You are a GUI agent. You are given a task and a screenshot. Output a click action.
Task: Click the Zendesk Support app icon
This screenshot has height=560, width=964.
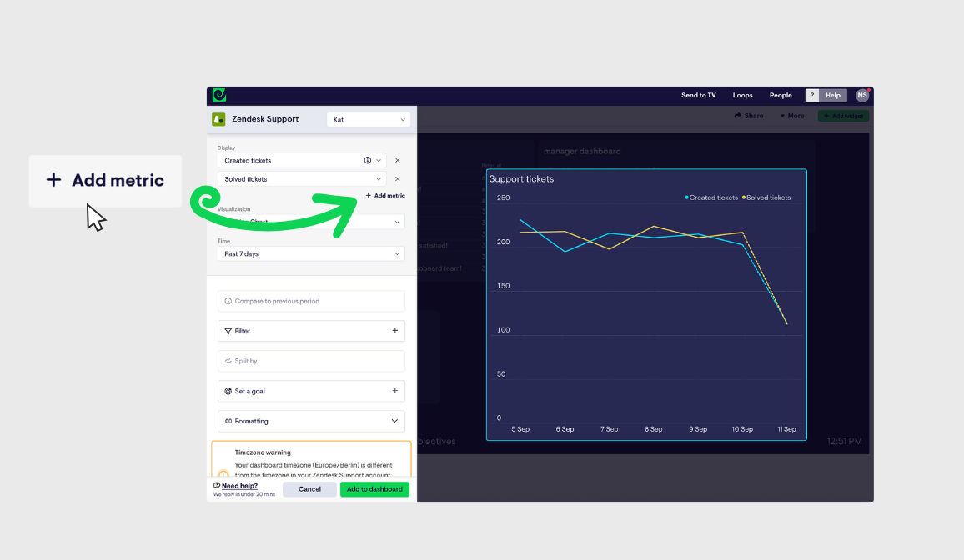coord(218,119)
